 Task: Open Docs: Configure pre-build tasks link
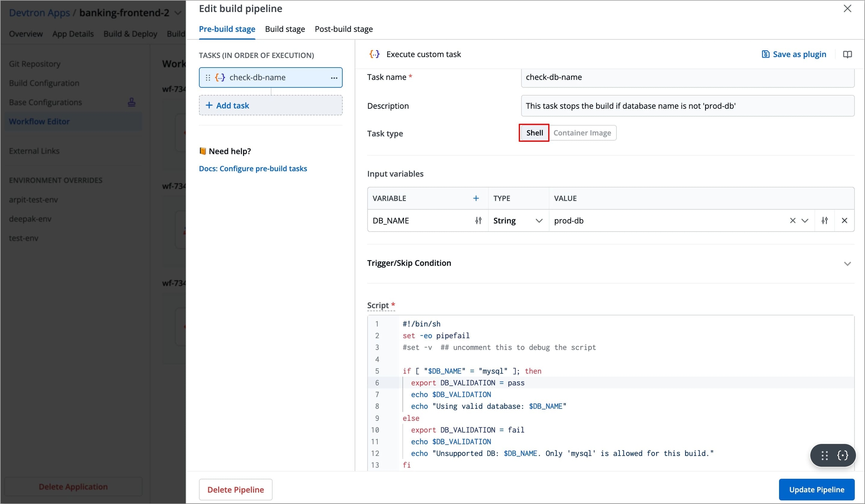pos(253,169)
